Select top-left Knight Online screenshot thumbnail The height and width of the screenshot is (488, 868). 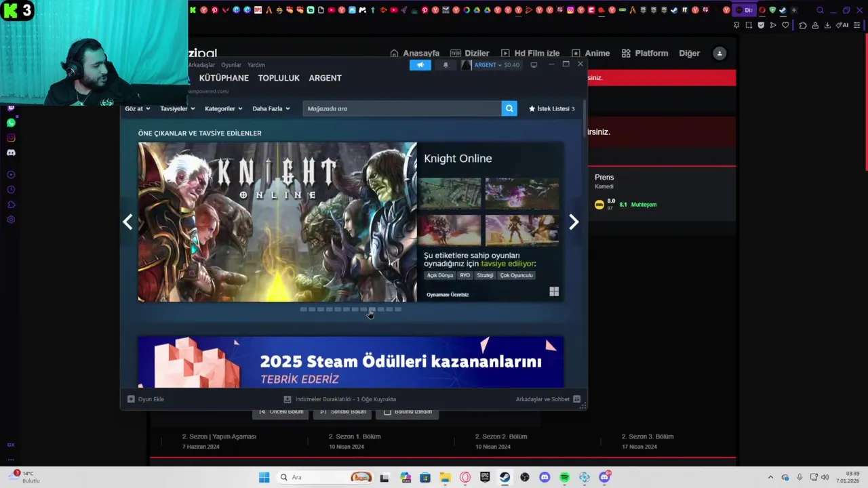pos(450,193)
